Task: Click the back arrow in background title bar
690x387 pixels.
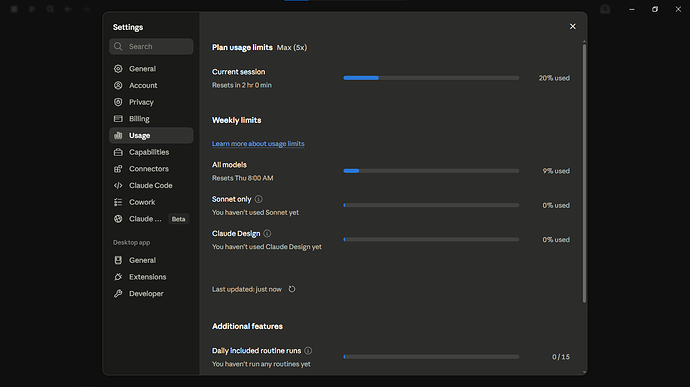Action: tap(68, 9)
